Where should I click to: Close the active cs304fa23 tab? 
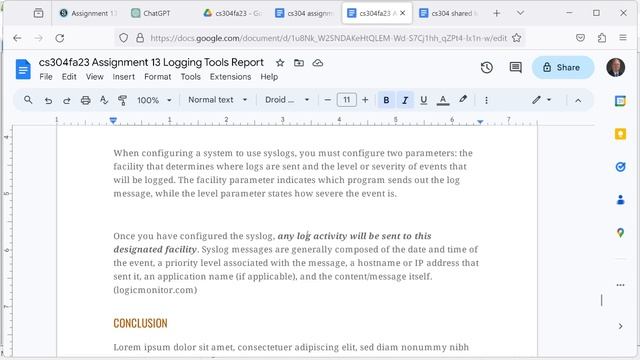tap(403, 13)
